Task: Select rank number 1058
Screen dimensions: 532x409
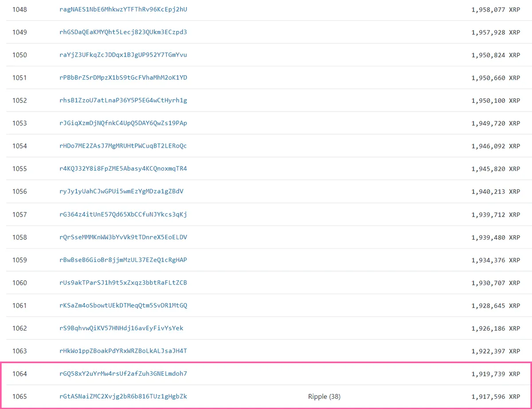Action: 20,237
